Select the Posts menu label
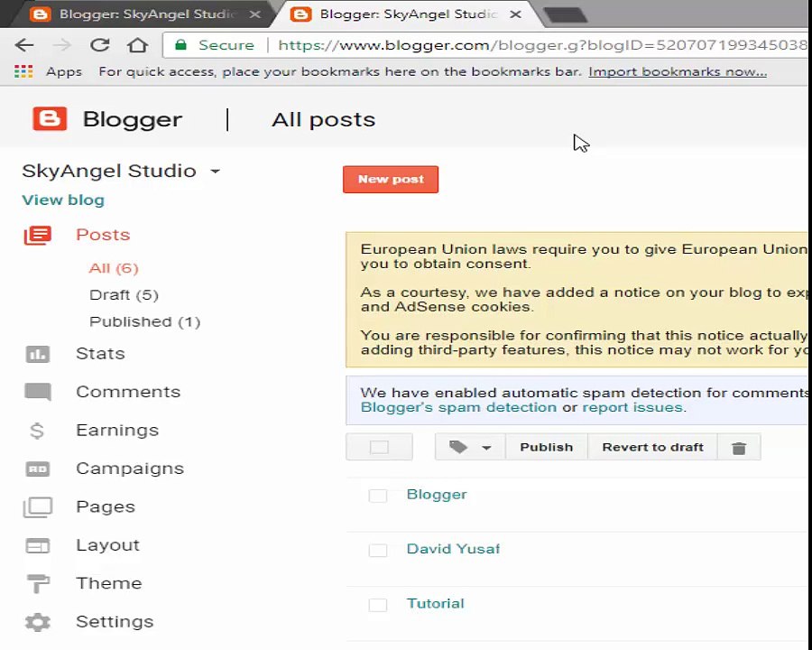This screenshot has height=650, width=812. 103,235
